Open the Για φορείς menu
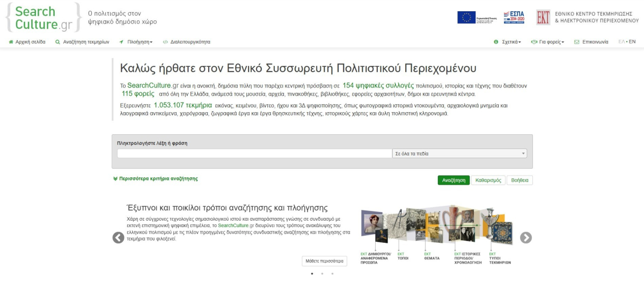Viewport: 644px width, 290px height. [x=548, y=42]
